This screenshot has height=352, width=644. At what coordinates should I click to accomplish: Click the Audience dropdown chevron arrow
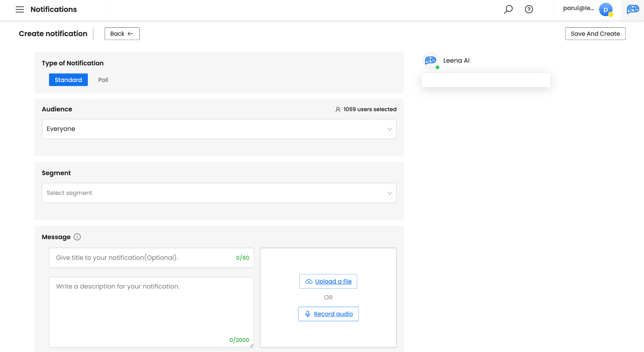point(390,129)
